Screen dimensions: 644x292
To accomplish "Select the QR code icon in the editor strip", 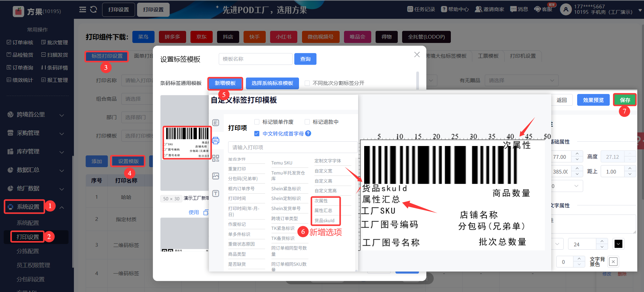I will (216, 158).
